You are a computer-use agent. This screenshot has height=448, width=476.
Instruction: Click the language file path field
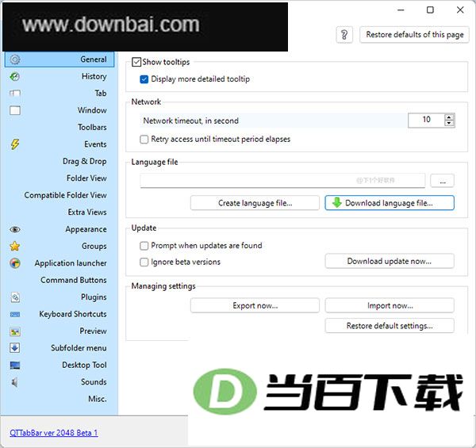tap(282, 181)
